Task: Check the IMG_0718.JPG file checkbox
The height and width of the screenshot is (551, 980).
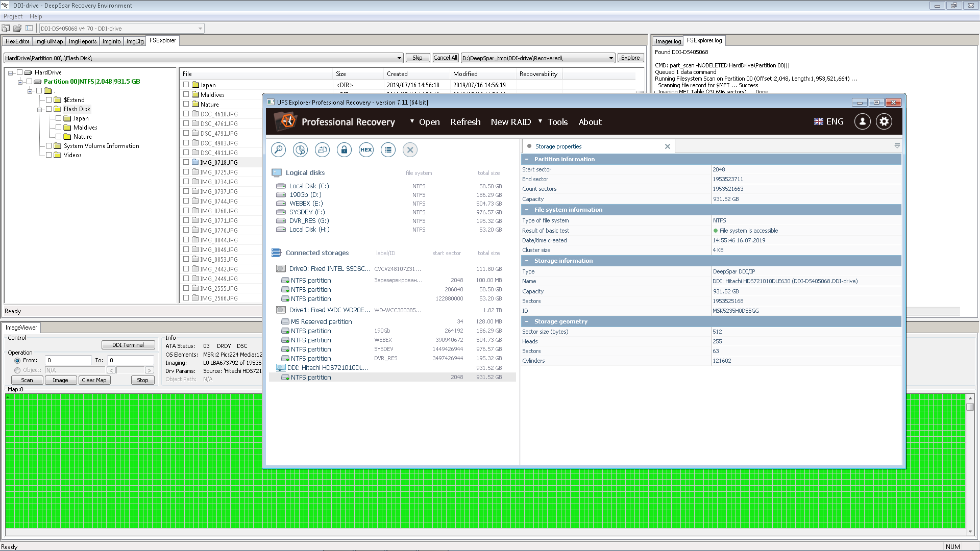Action: point(186,162)
